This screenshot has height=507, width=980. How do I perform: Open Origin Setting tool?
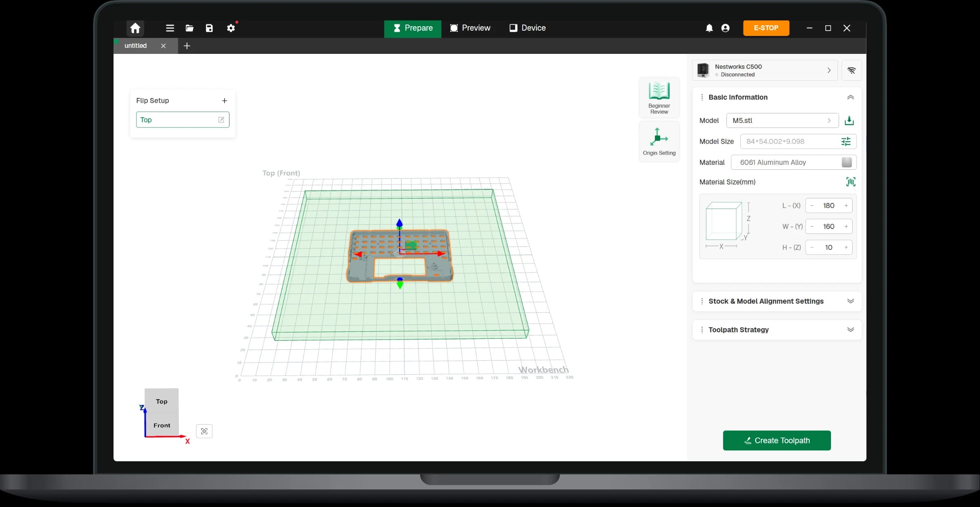point(659,142)
